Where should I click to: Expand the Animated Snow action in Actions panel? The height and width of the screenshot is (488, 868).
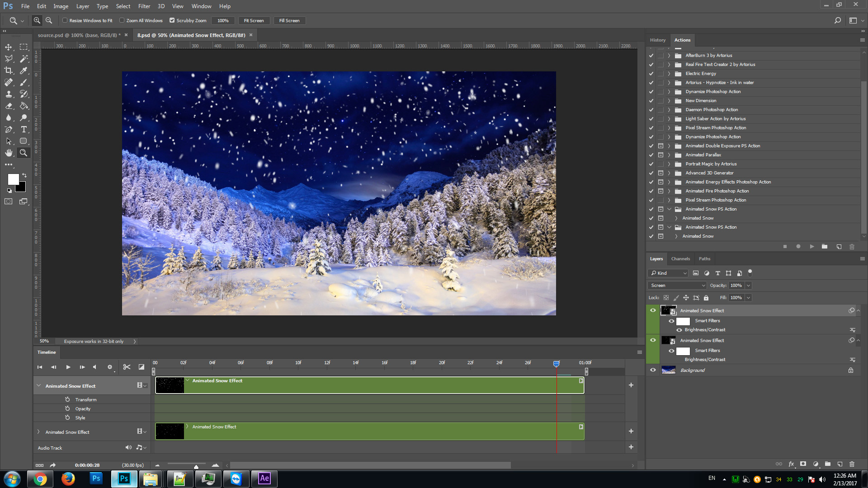676,218
